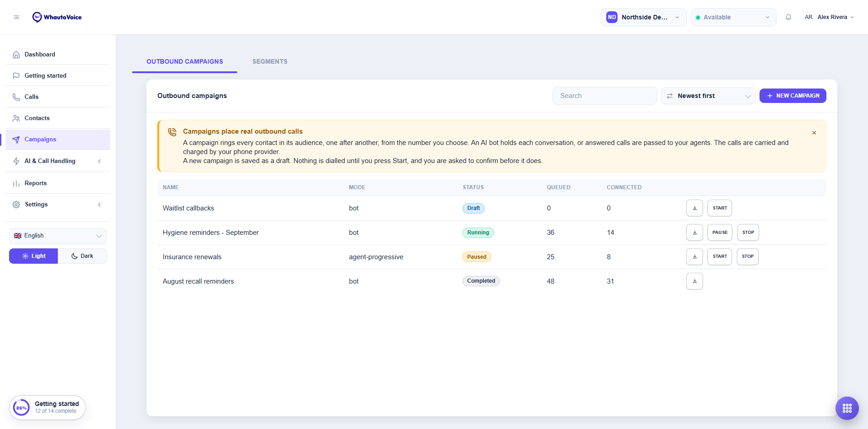Expand the Settings submenu
This screenshot has width=868, height=429.
[x=58, y=204]
